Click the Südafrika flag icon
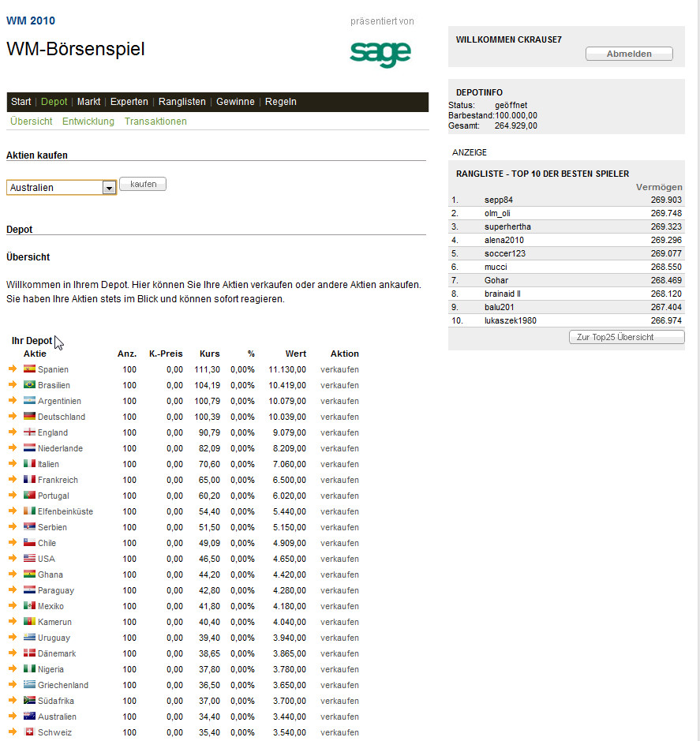This screenshot has width=700, height=741. [x=29, y=700]
